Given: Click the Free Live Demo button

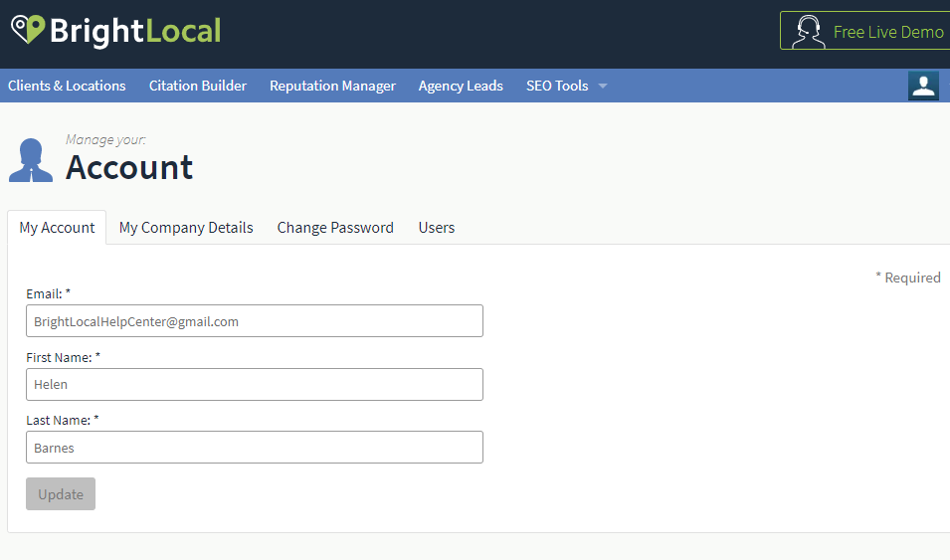Looking at the screenshot, I should [x=864, y=30].
